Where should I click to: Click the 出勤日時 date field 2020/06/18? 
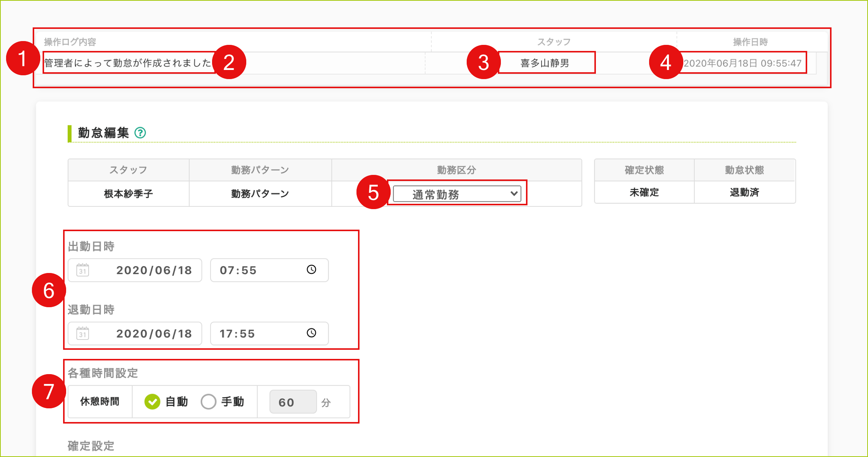click(x=154, y=270)
